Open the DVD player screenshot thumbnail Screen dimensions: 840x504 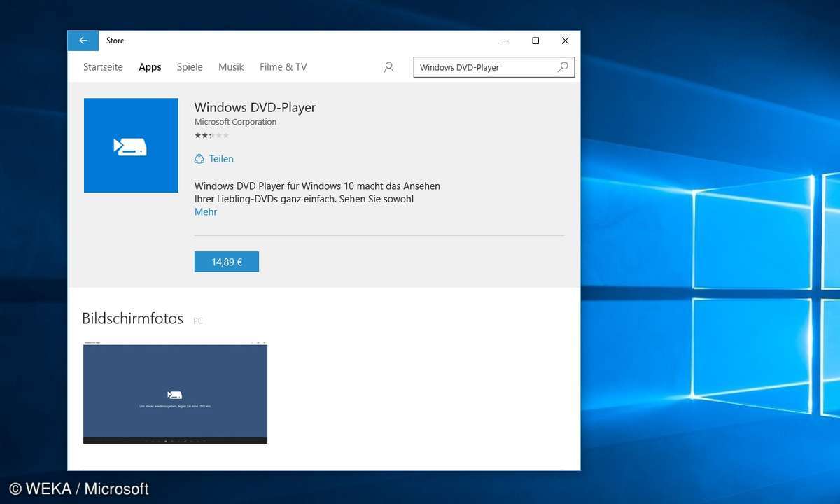(175, 393)
